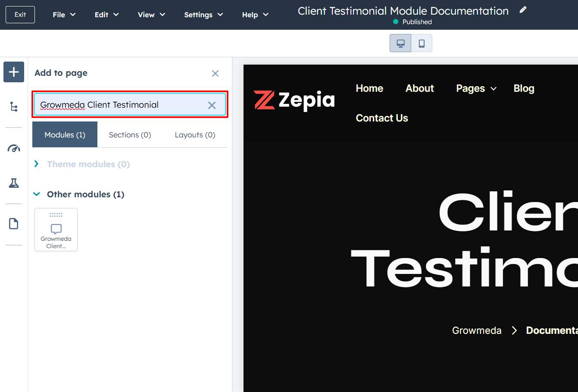This screenshot has width=578, height=392.
Task: Open the File menu dropdown
Action: [x=64, y=15]
